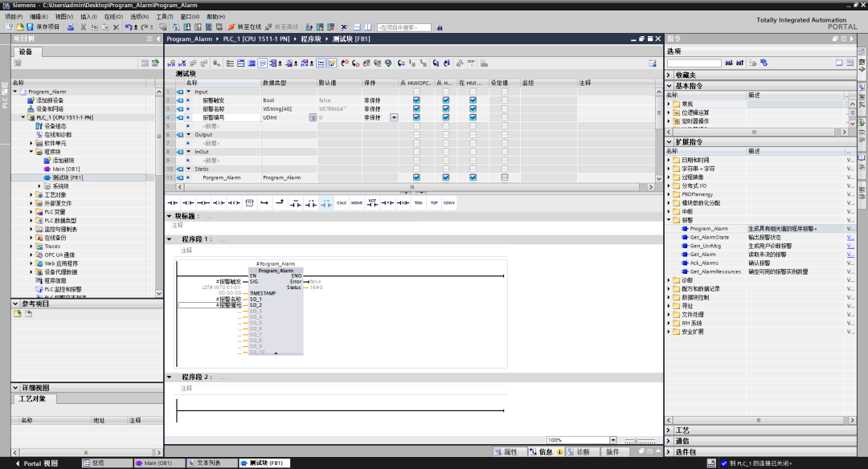Viewport: 868px width, 469px height.
Task: Expand the 日期和时间 instruction folder
Action: (669, 160)
